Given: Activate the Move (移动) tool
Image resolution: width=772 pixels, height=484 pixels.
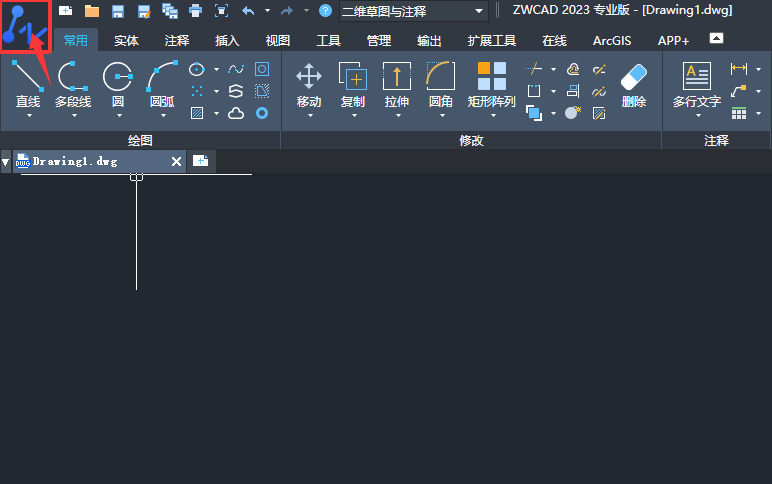Looking at the screenshot, I should (309, 84).
